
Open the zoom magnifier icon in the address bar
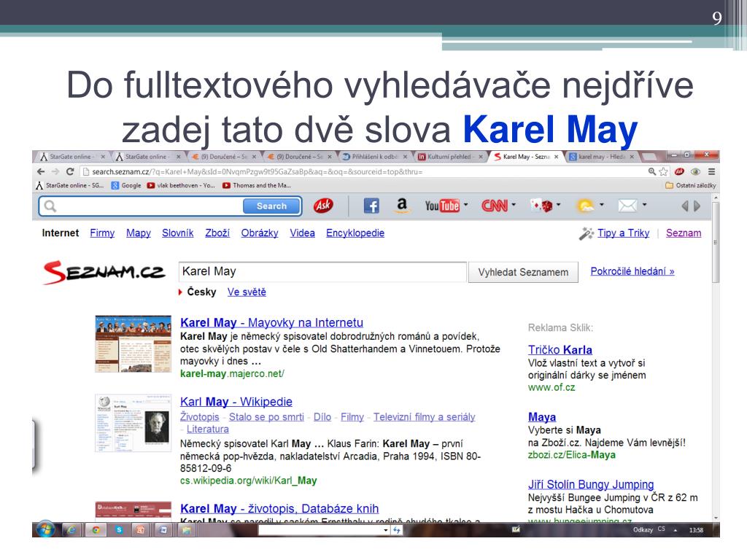(652, 171)
